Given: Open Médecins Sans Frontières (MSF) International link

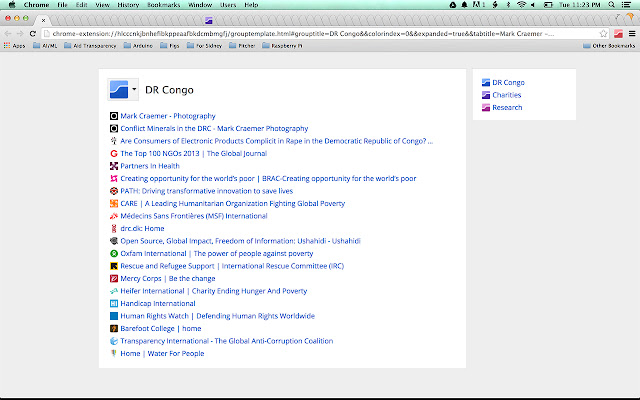Looking at the screenshot, I should 193,216.
